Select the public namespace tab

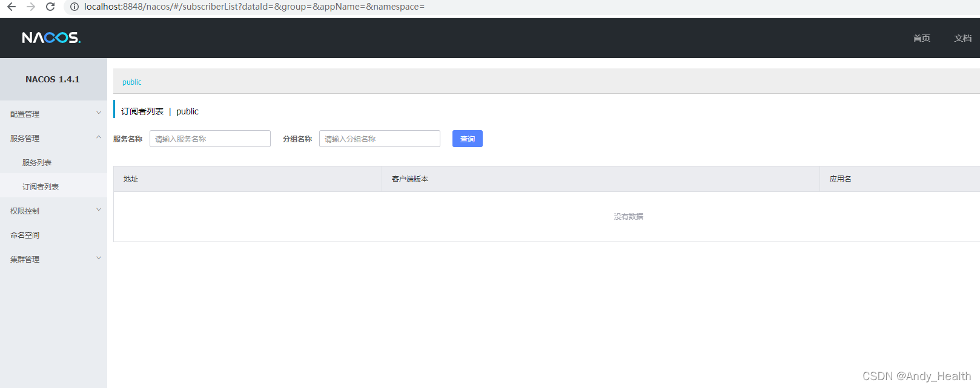(x=132, y=82)
